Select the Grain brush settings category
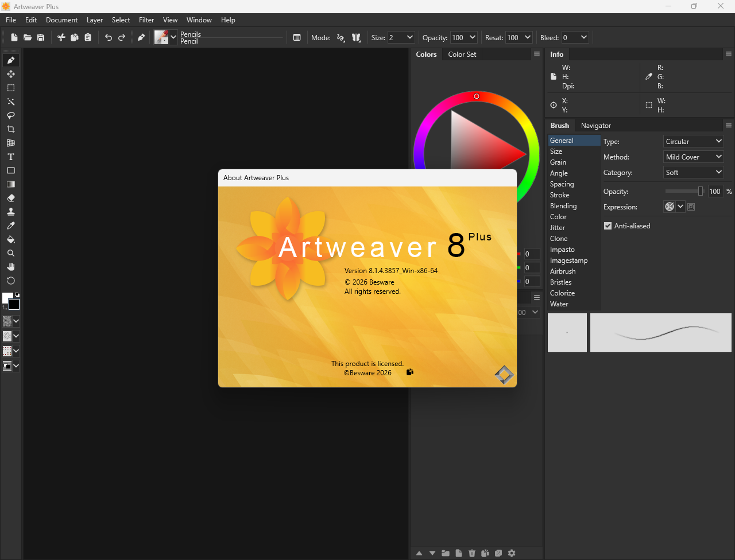The height and width of the screenshot is (560, 735). click(x=574, y=162)
